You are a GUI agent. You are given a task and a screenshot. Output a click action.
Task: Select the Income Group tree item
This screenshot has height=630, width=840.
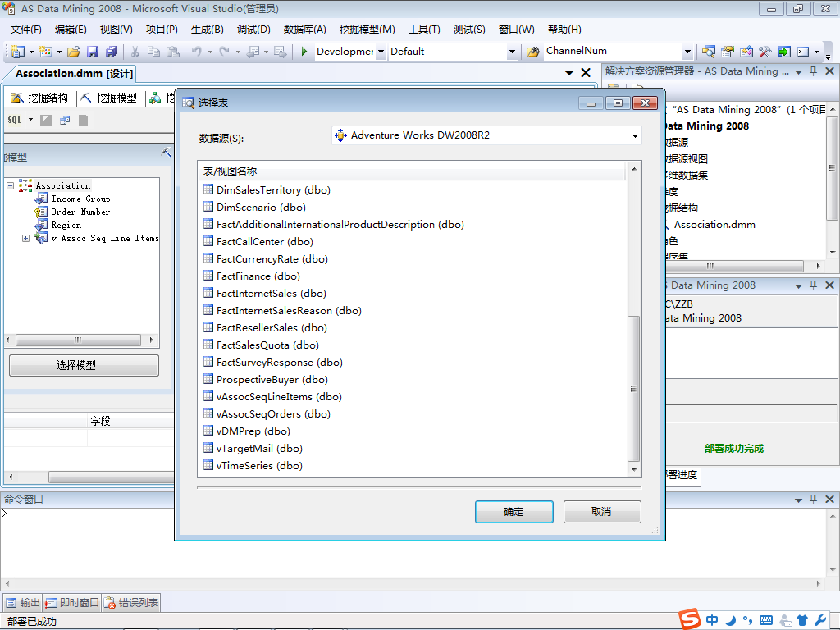(80, 199)
